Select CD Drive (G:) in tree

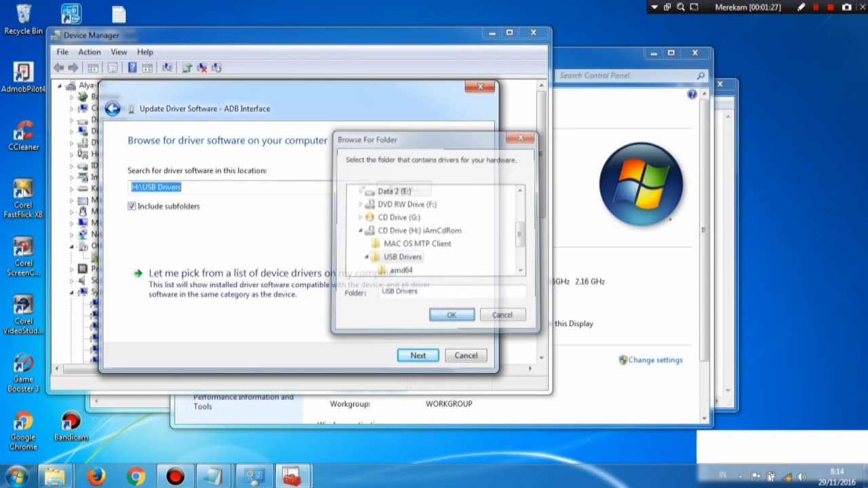[x=399, y=217]
